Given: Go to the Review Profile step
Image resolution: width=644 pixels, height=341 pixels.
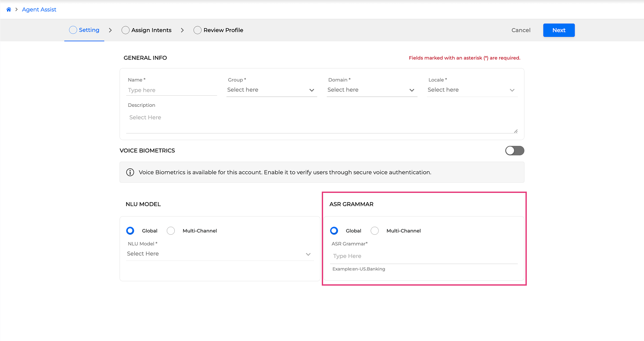Looking at the screenshot, I should [223, 30].
